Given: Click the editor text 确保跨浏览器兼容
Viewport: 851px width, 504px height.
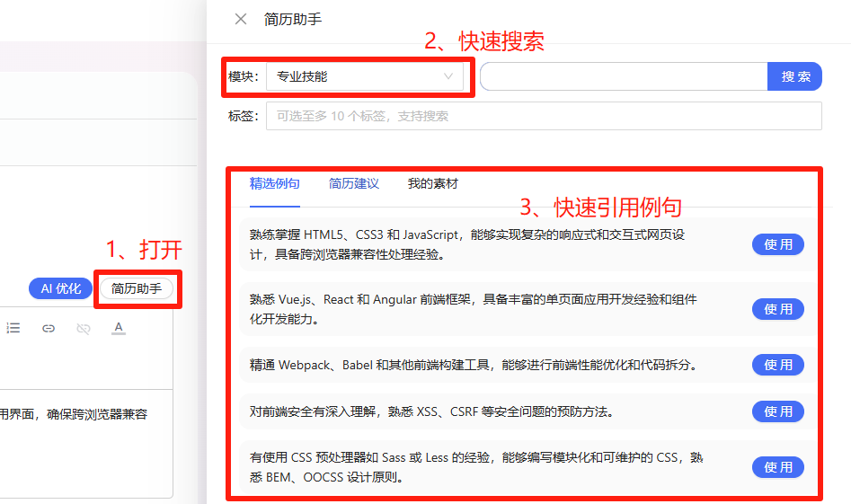Looking at the screenshot, I should 97,414.
